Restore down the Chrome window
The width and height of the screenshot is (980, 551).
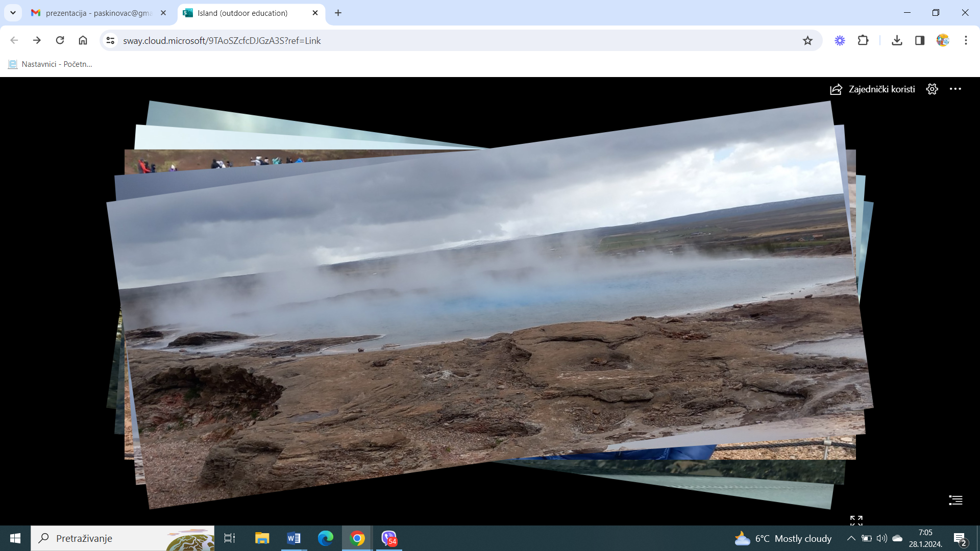[936, 13]
